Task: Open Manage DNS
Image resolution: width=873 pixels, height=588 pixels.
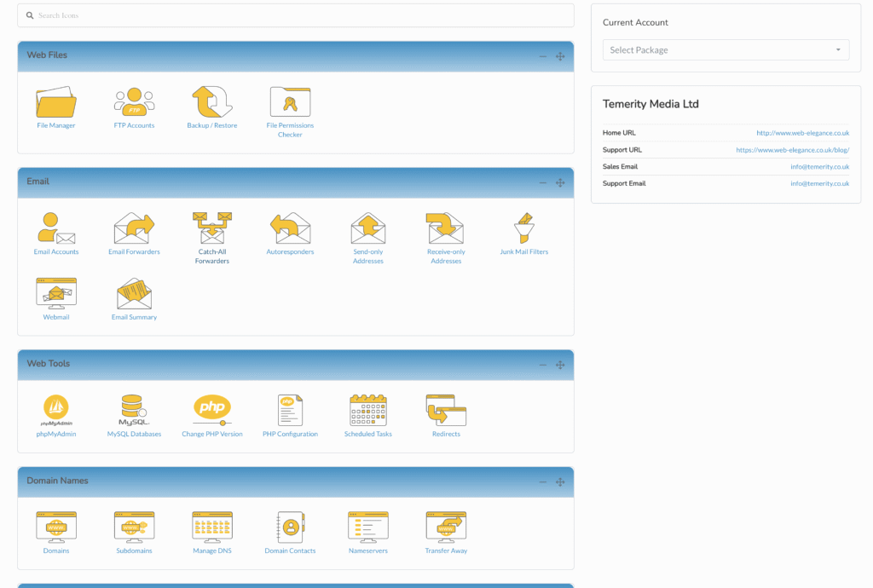Action: click(x=212, y=533)
